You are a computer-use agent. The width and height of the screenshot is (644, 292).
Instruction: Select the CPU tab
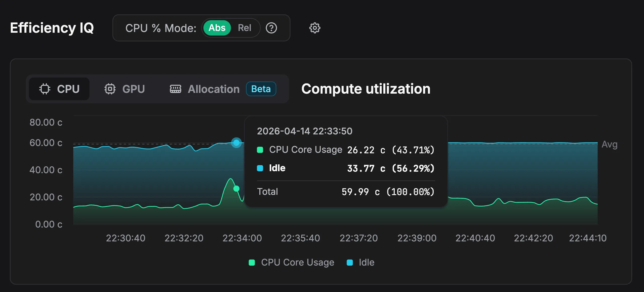click(x=59, y=89)
